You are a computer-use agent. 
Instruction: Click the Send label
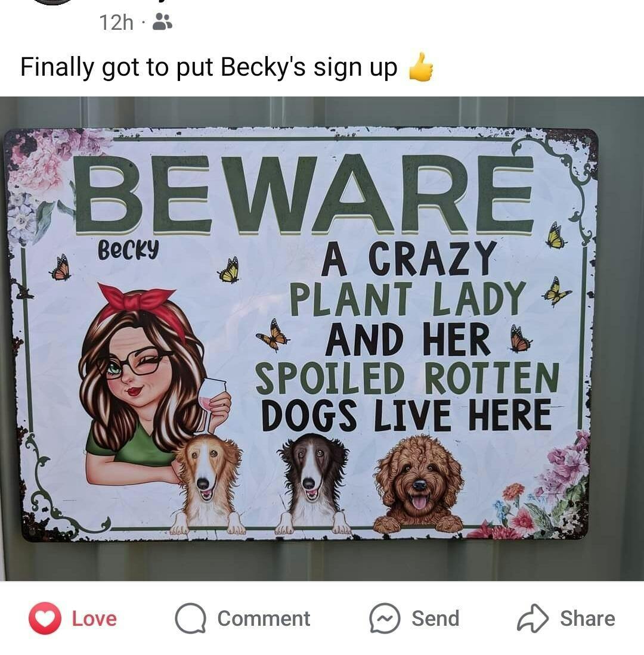click(x=435, y=619)
